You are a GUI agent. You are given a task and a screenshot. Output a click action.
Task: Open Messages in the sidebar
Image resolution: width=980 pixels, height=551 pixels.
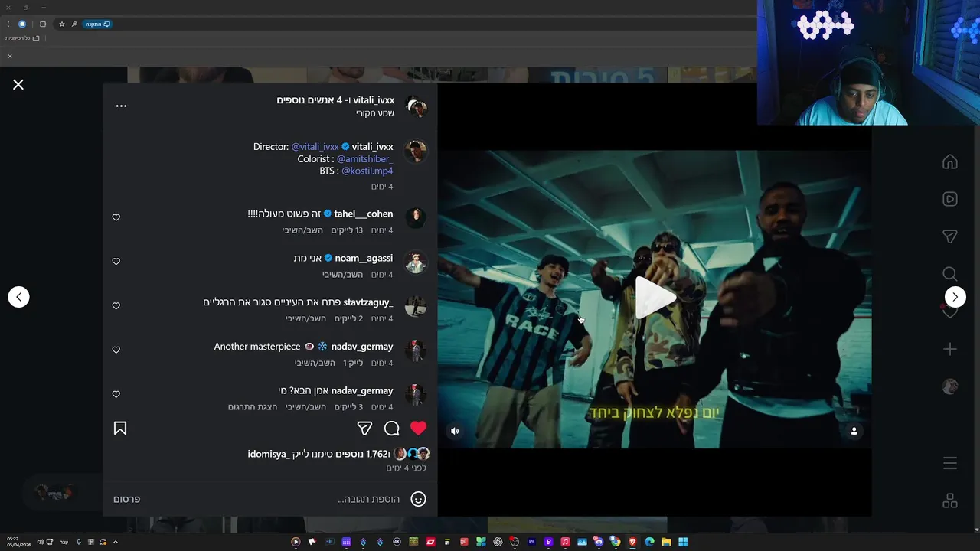(950, 236)
